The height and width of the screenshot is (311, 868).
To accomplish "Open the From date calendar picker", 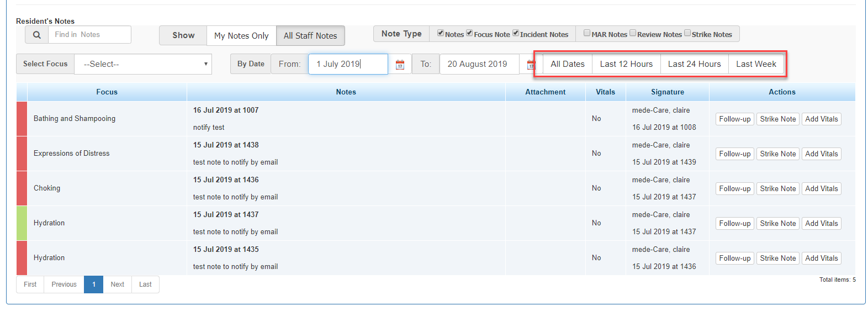I will click(x=400, y=65).
